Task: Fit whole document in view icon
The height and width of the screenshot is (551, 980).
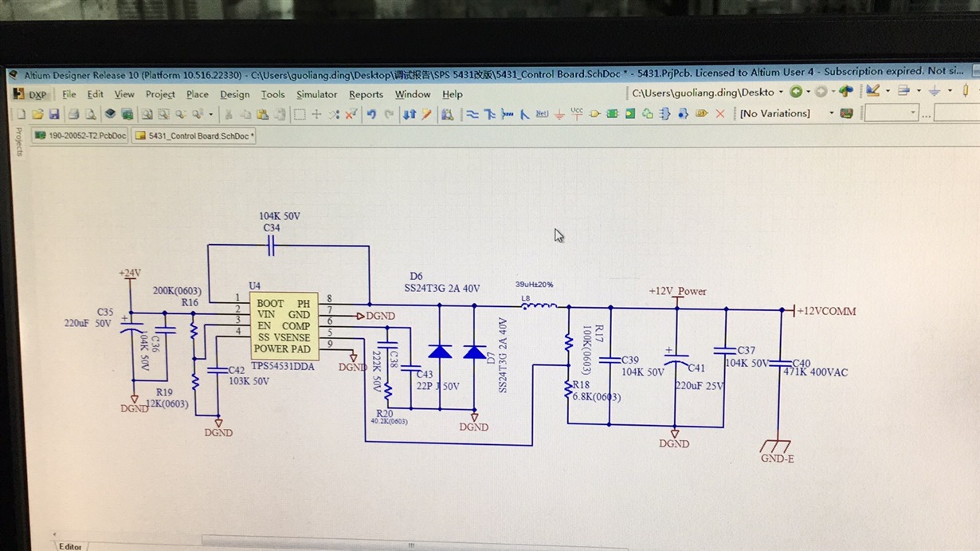Action: (147, 114)
